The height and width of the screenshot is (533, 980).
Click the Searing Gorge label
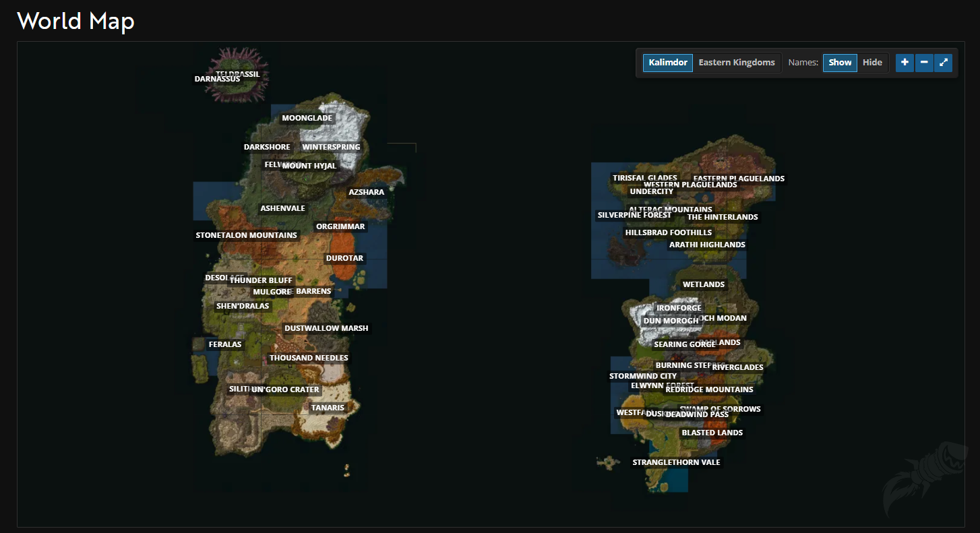[685, 344]
